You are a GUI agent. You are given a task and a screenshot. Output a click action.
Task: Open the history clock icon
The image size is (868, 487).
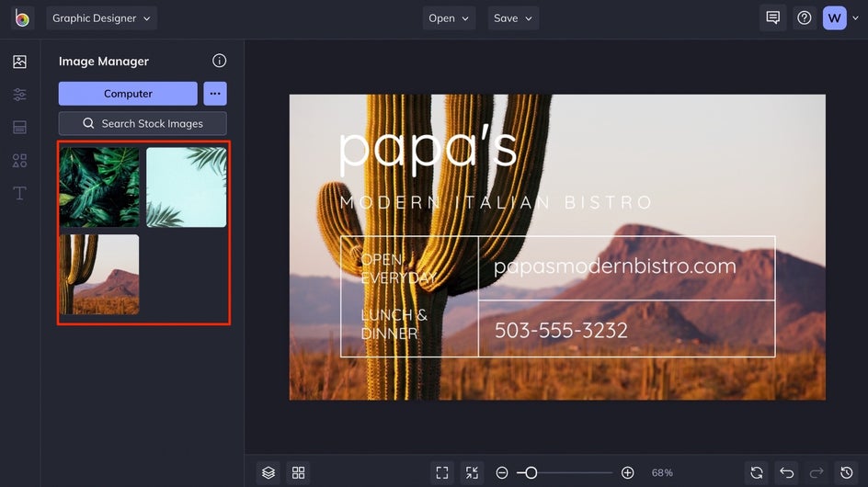pos(847,472)
